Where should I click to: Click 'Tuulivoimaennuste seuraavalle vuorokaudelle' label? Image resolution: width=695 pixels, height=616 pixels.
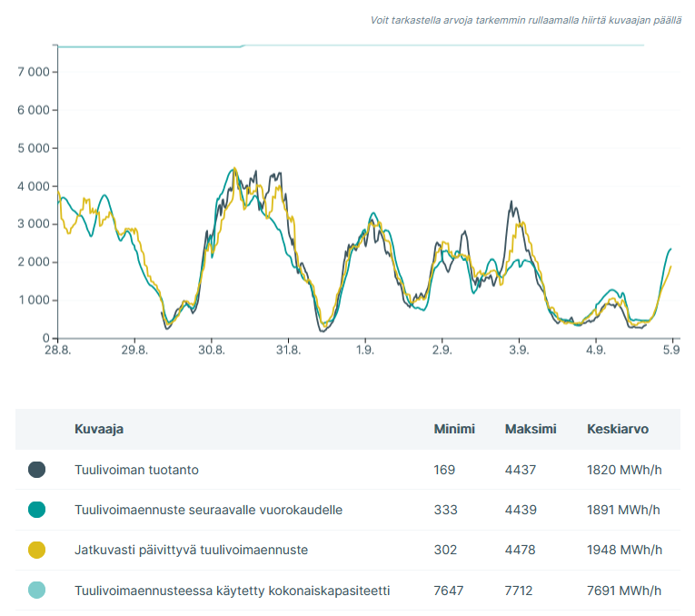(x=208, y=510)
